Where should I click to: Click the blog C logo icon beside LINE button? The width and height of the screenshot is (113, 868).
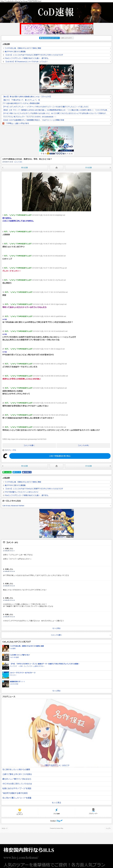pos(5,456)
